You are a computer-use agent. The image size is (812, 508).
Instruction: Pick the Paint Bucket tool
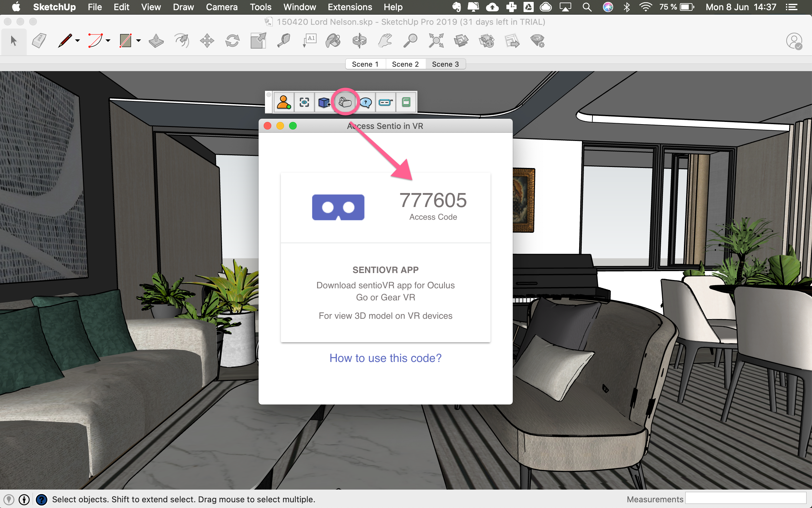(x=333, y=41)
